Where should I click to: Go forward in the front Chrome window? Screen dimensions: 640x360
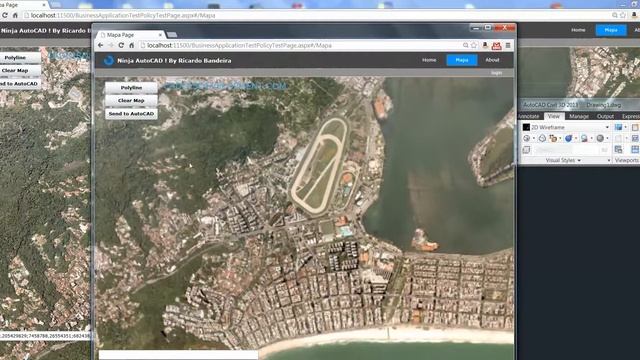pyautogui.click(x=111, y=45)
